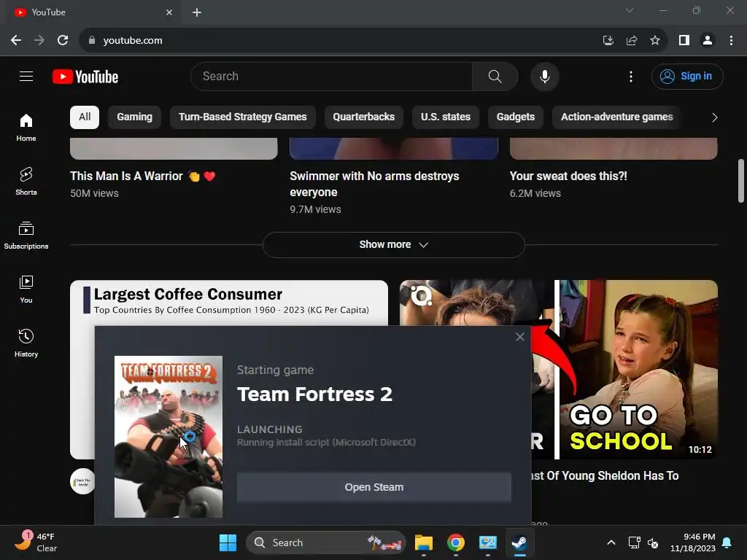Click Steam icon in taskbar
Image resolution: width=747 pixels, height=560 pixels.
tap(519, 542)
